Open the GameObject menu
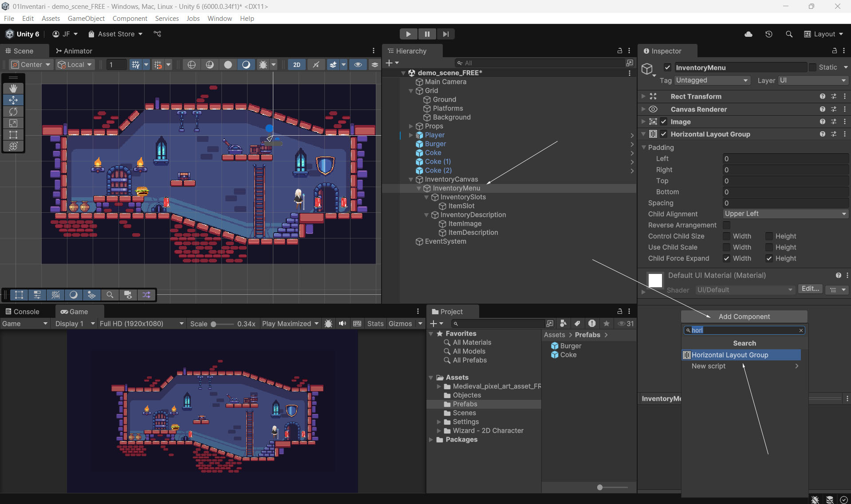 tap(86, 18)
